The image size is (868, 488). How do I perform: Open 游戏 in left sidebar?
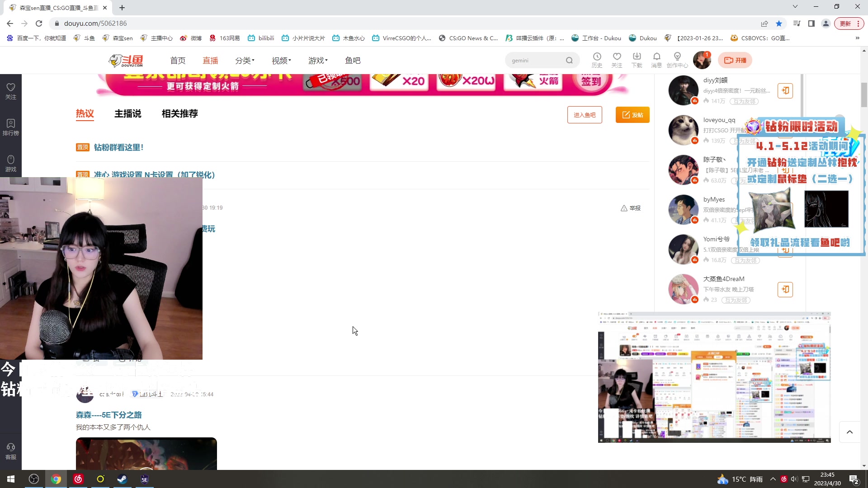point(11,164)
